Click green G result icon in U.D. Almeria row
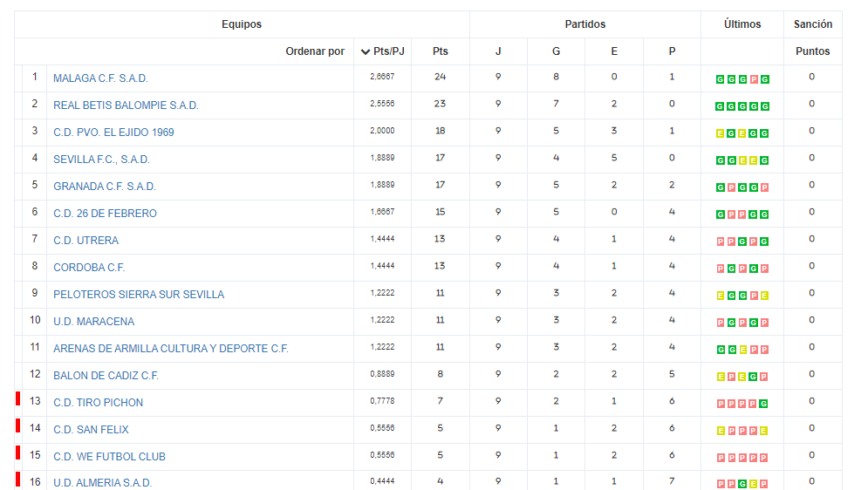 click(x=742, y=485)
